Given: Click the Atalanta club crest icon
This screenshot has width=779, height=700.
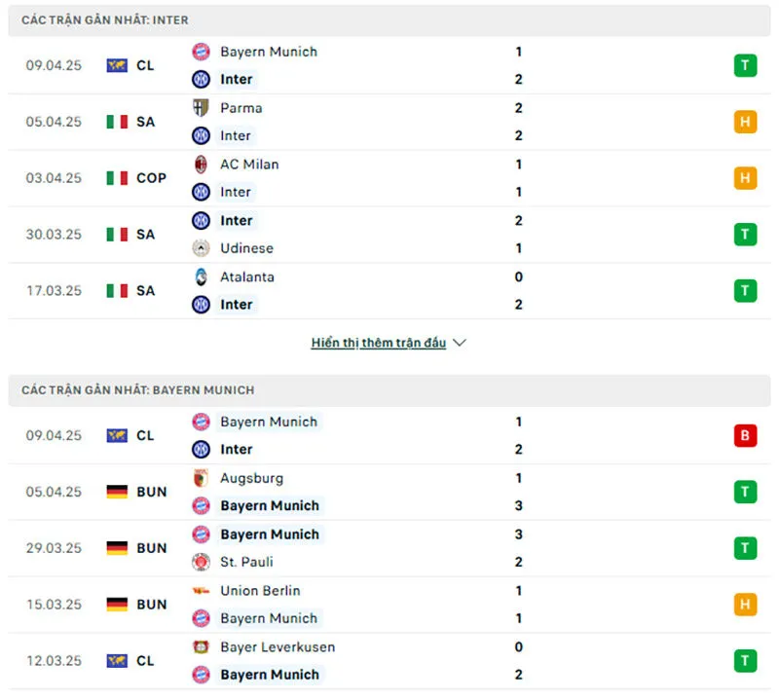Looking at the screenshot, I should 201,276.
